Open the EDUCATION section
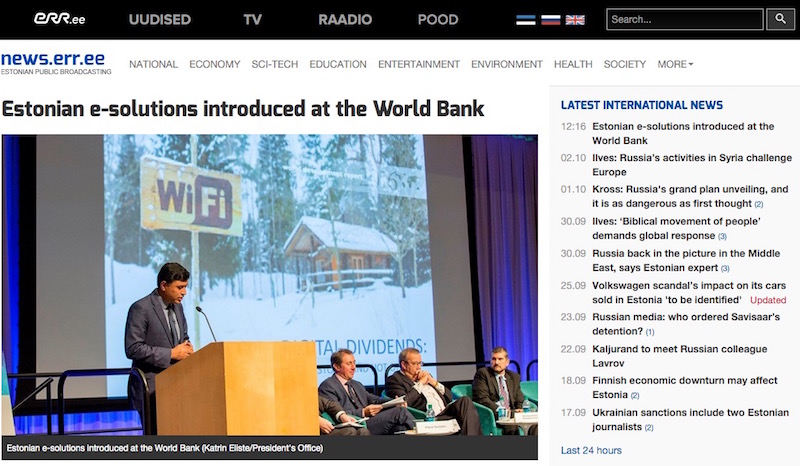The image size is (800, 466). point(338,64)
